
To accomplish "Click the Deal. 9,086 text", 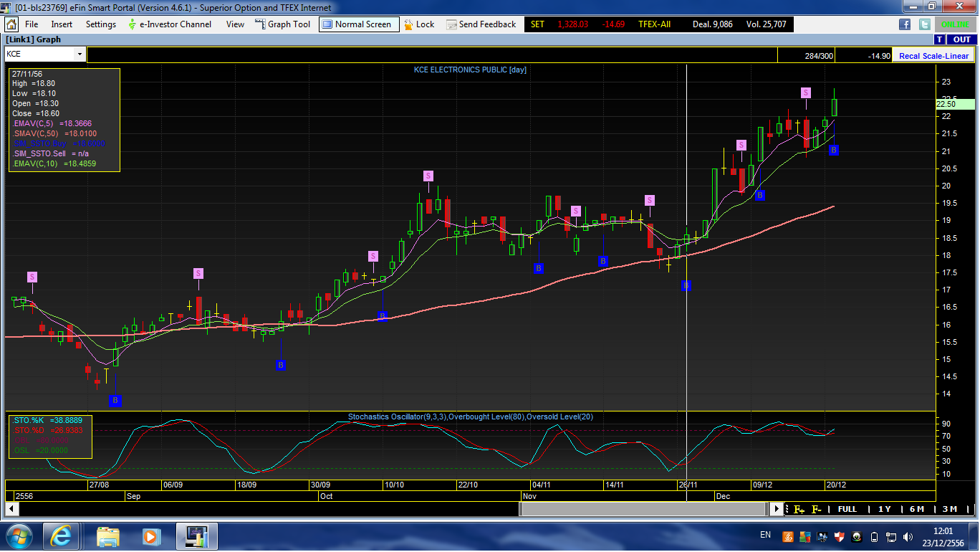I will pyautogui.click(x=713, y=24).
